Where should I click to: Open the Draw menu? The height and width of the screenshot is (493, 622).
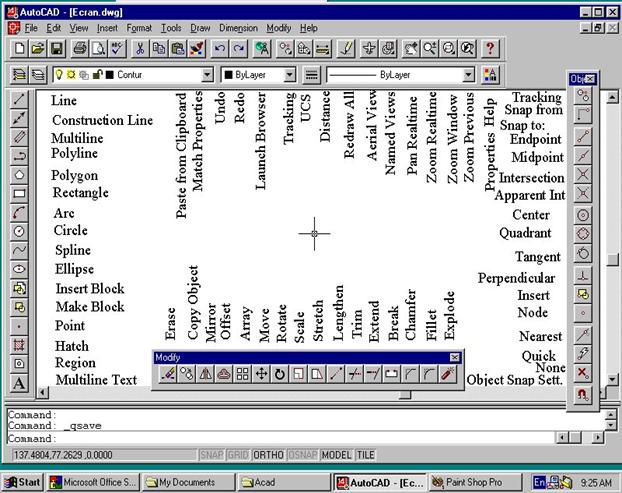(x=198, y=28)
